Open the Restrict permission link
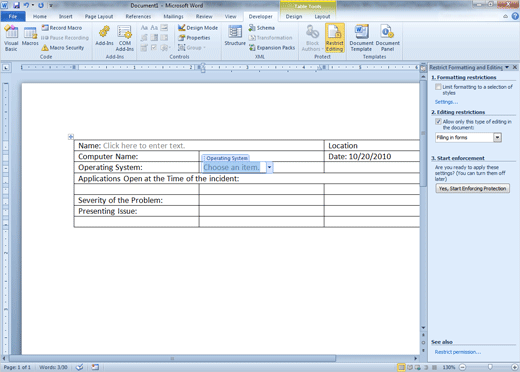 tap(458, 352)
